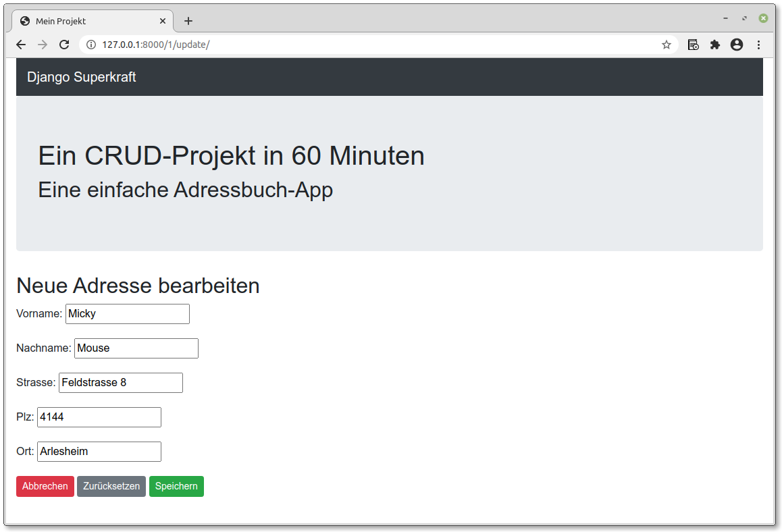Focus the Vorname field containing Micky
The image size is (782, 532).
coord(128,314)
